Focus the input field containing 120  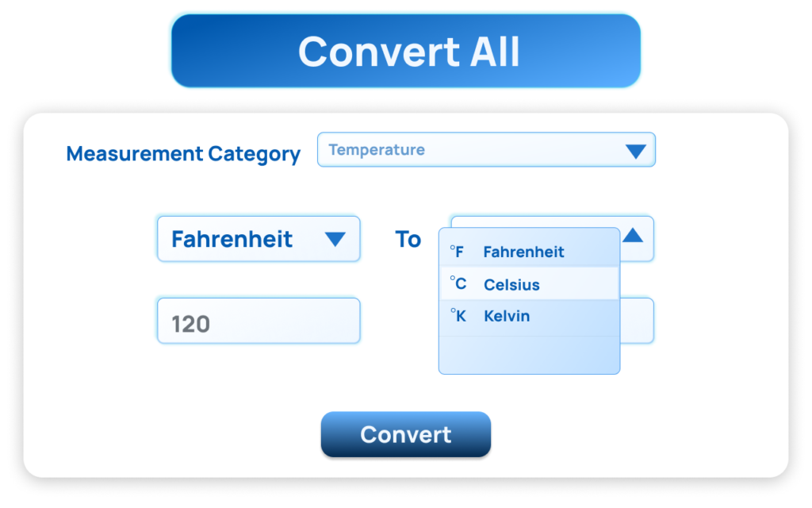tap(258, 321)
